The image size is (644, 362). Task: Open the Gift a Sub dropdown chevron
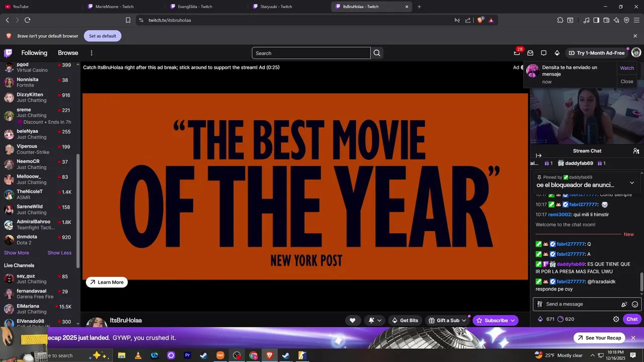pos(463,320)
